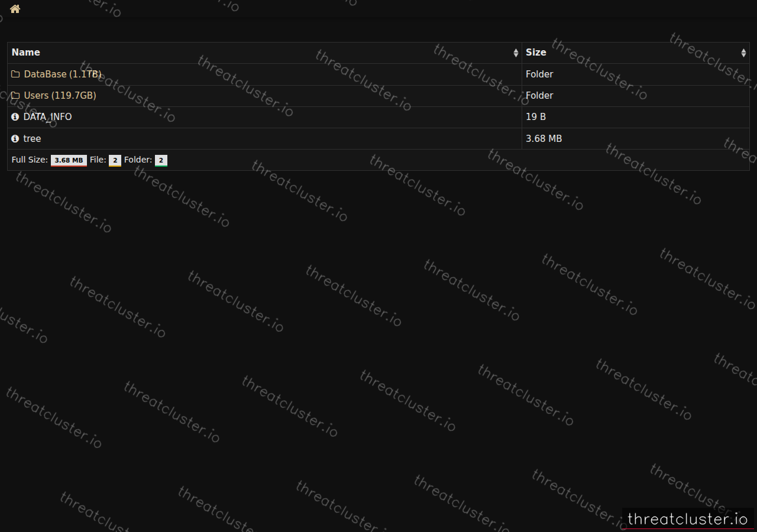This screenshot has width=757, height=532.
Task: Sort the table by Name column arrows
Action: [x=516, y=53]
